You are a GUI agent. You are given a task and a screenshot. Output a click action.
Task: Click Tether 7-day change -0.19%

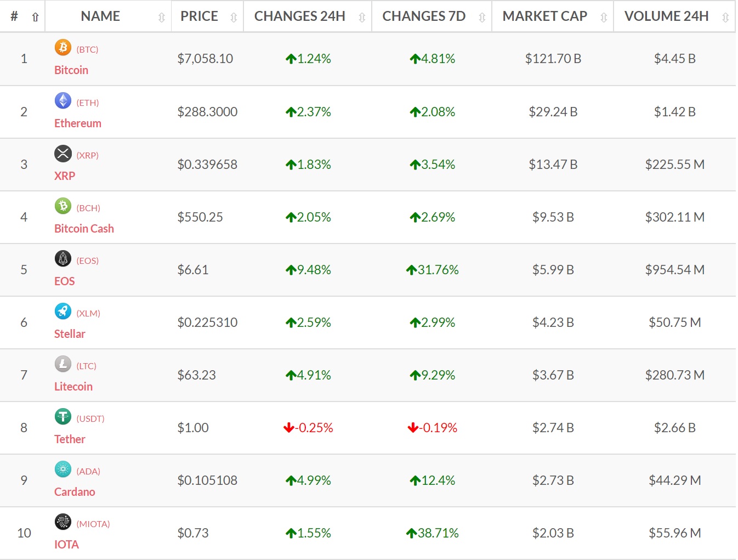(432, 428)
